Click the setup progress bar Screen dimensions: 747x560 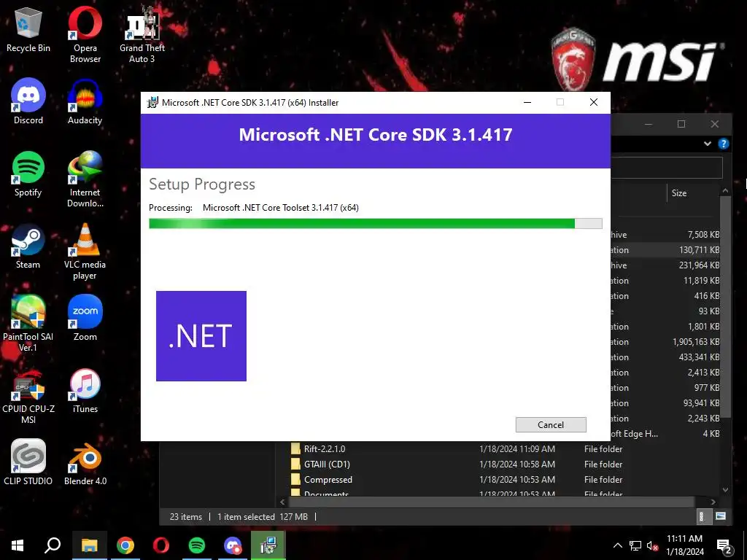[376, 223]
